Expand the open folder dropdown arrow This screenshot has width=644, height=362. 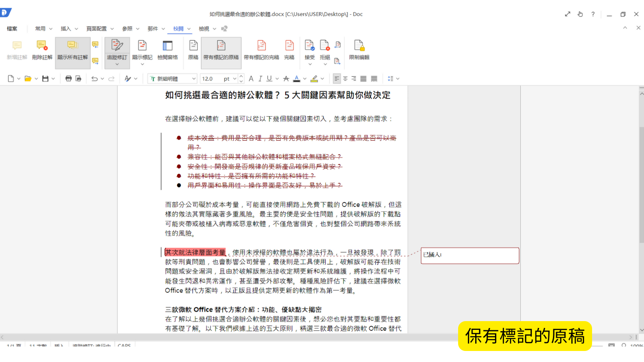tap(36, 79)
